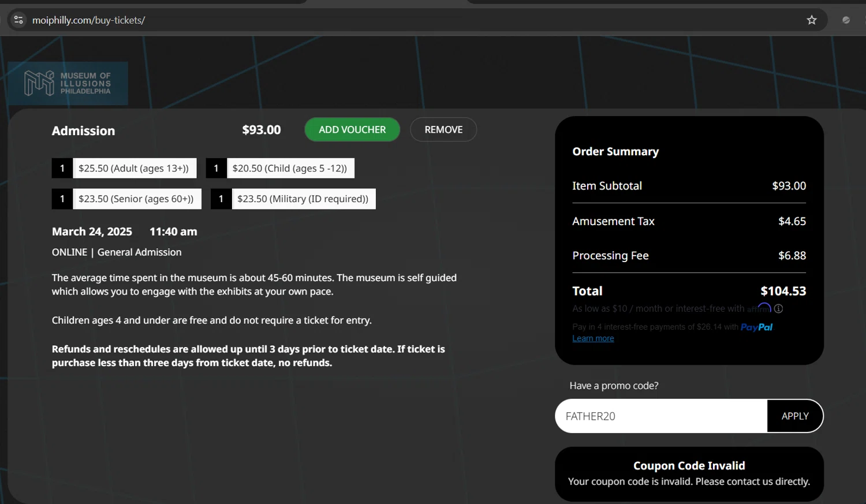Click the Coupon Code Invalid heading
The image size is (866, 504).
tap(689, 466)
